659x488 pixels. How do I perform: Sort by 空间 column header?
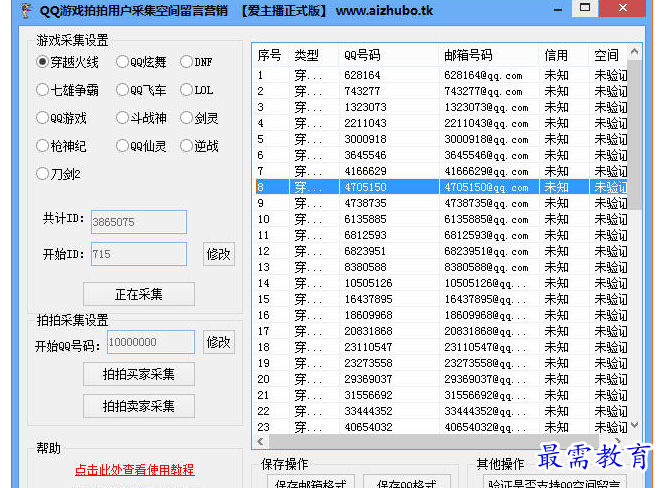coord(608,55)
